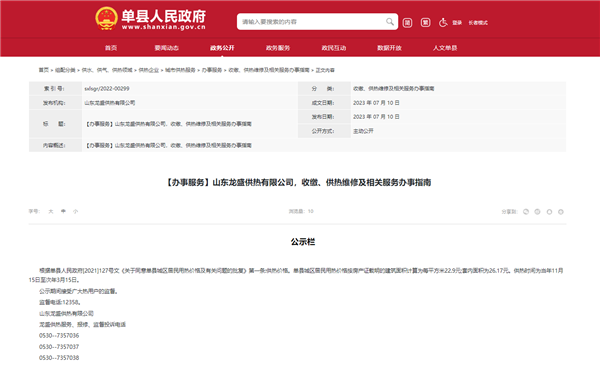This screenshot has width=600, height=373.
Task: Click the 公示栏 heading
Action: click(303, 242)
